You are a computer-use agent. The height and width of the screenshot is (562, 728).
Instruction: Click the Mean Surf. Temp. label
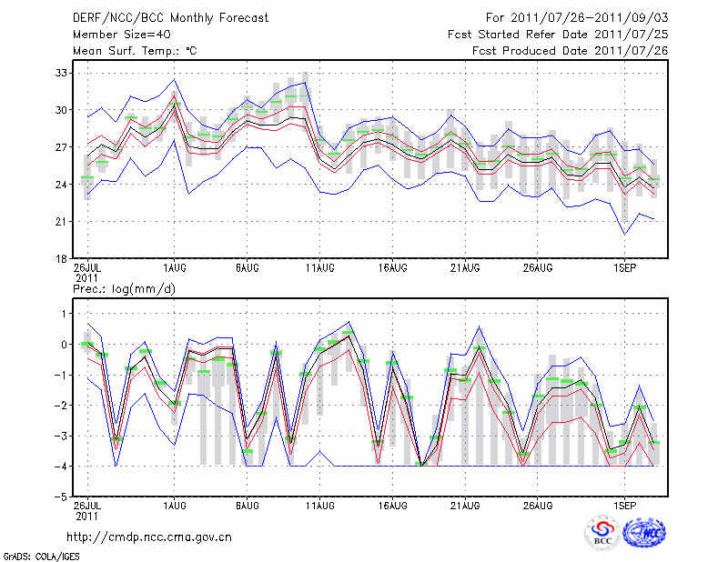135,51
